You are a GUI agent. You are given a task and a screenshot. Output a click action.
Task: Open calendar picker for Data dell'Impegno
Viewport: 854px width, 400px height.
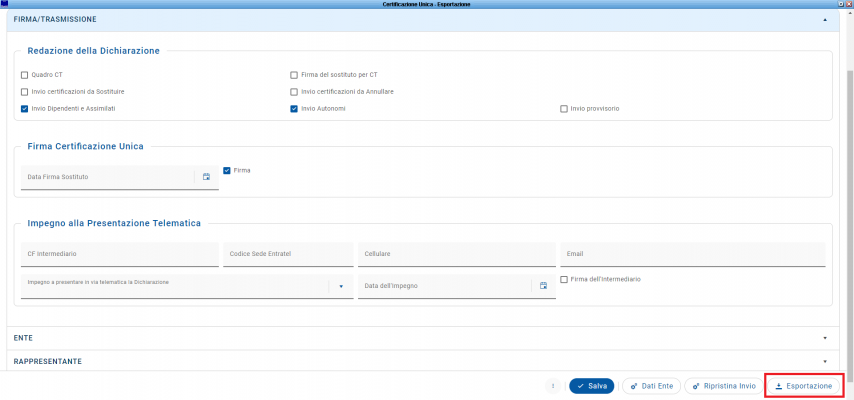pos(544,286)
